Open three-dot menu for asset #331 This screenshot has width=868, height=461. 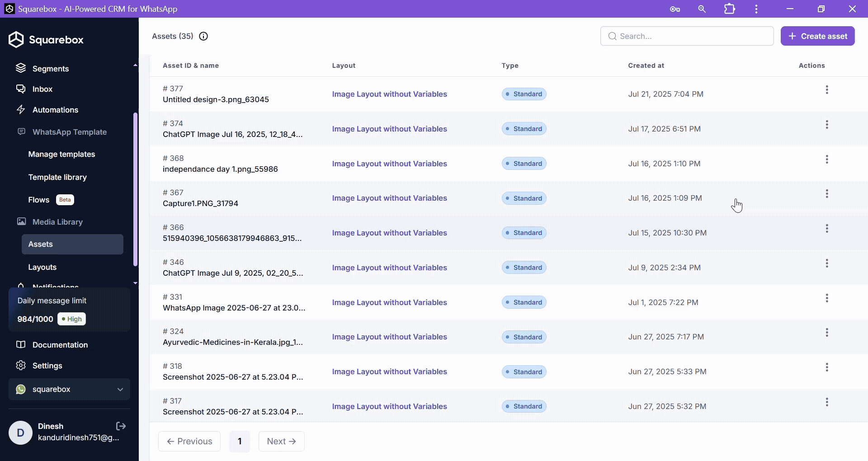[x=826, y=298]
